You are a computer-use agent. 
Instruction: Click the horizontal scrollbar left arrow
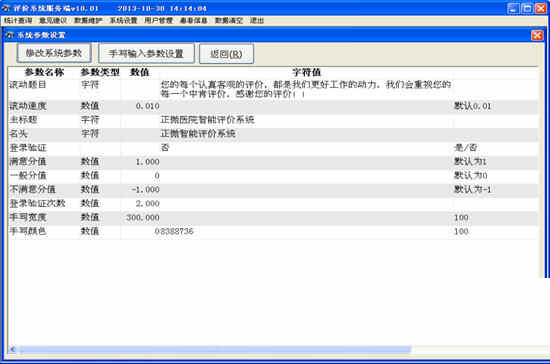point(13,349)
